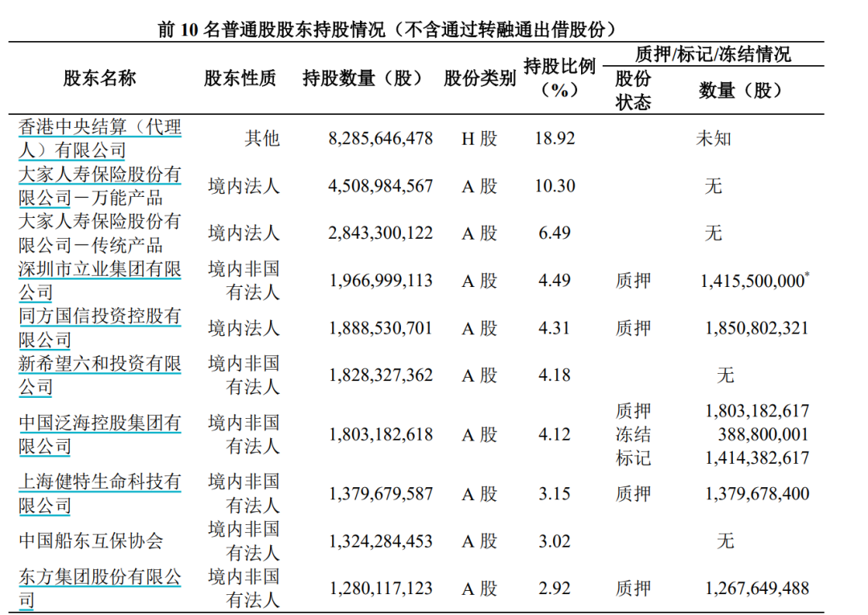The height and width of the screenshot is (615, 868).
Task: Open the 大家人寿保险股份有限公司－万能产品 link
Action: (100, 186)
